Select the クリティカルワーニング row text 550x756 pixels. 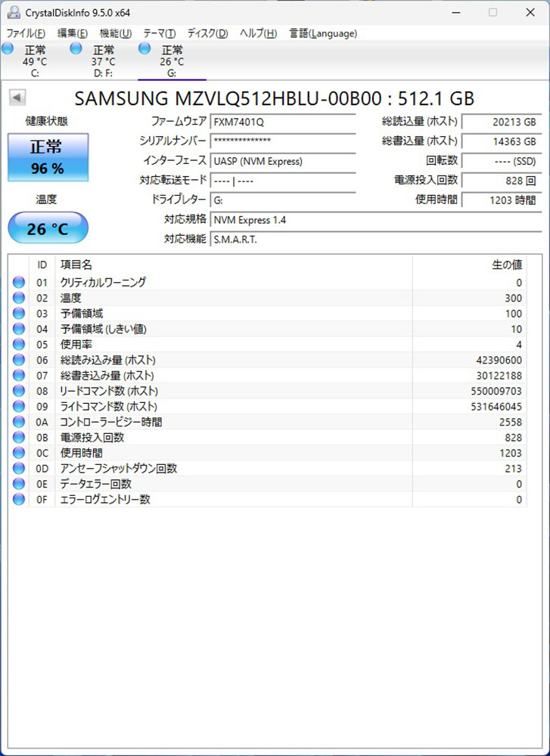[x=103, y=283]
